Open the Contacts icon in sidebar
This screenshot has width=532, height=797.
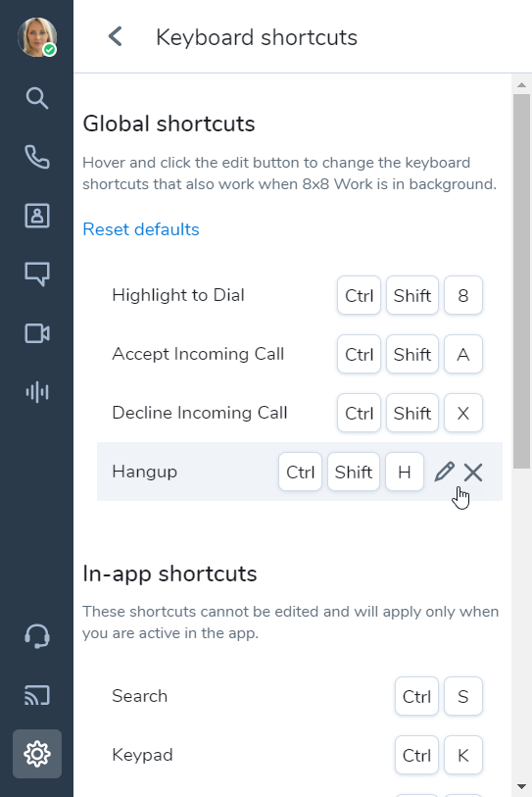click(x=37, y=216)
